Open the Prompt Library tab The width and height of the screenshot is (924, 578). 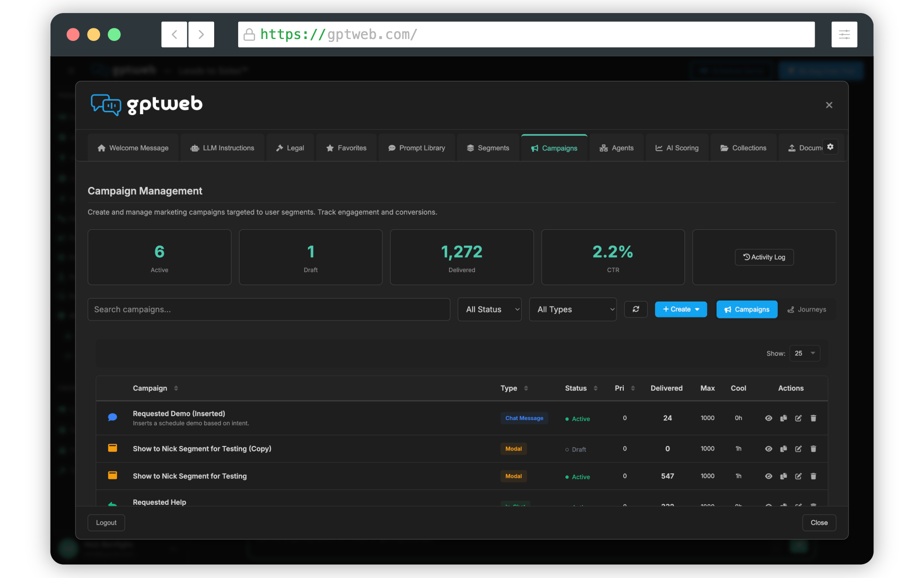pos(417,148)
